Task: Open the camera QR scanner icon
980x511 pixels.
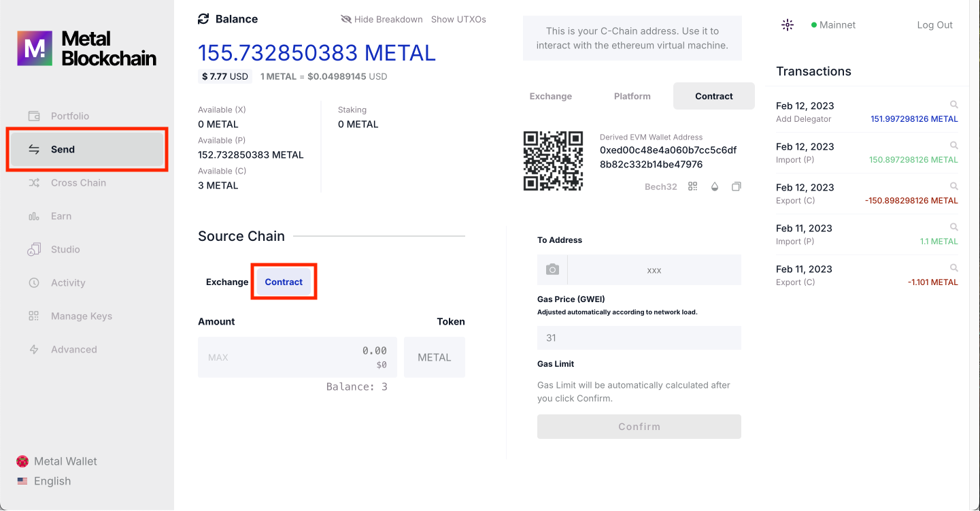Action: click(x=552, y=270)
